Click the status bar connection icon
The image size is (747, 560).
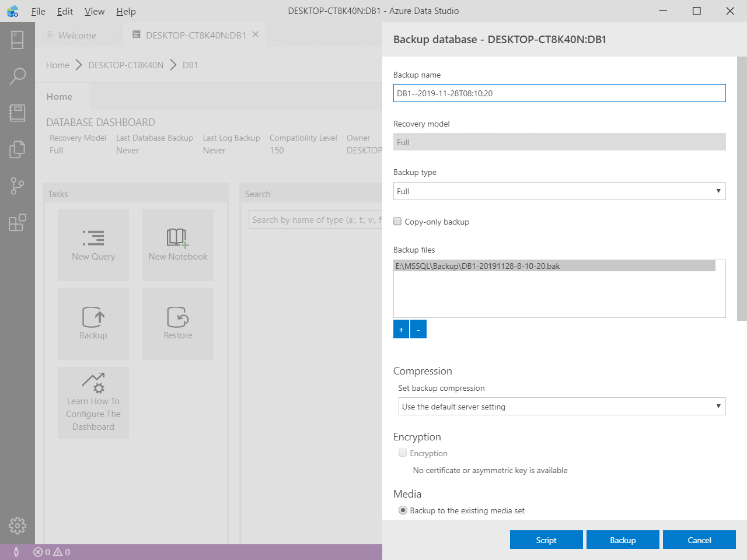16,552
